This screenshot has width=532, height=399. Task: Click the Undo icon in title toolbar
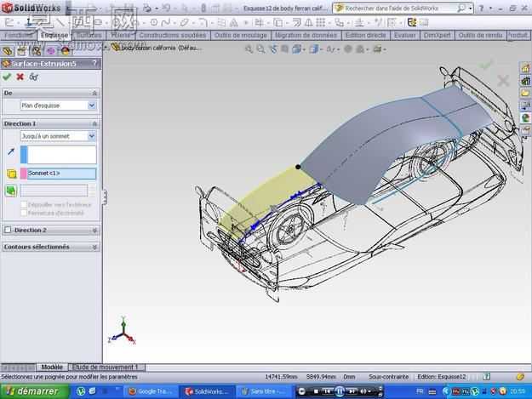[x=166, y=9]
